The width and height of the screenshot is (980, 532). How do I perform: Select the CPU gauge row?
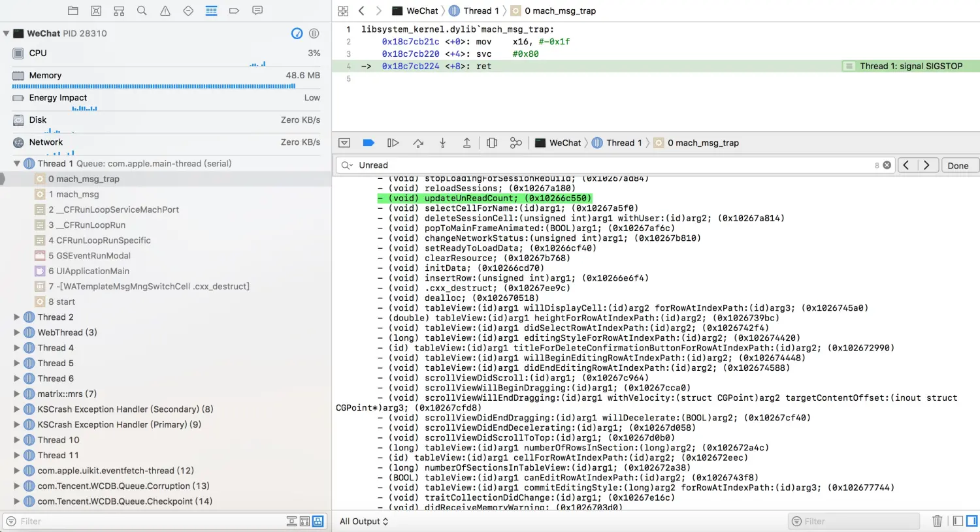coord(166,54)
